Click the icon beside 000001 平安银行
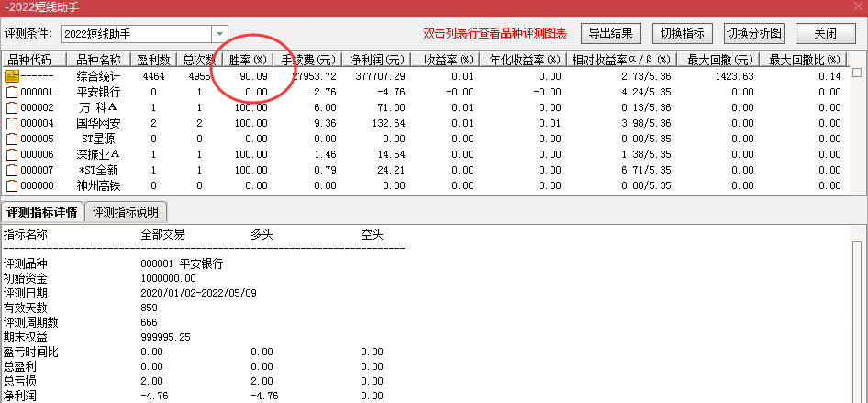This screenshot has height=403, width=868. tap(12, 92)
